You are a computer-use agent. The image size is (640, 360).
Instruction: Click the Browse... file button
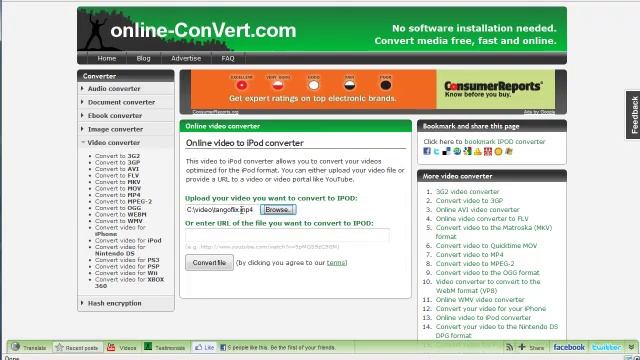278,210
